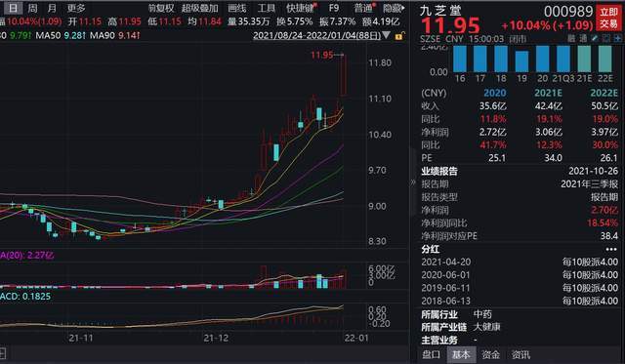The width and height of the screenshot is (625, 364).
Task: Click the 净利润同比 18.54% value
Action: [603, 223]
